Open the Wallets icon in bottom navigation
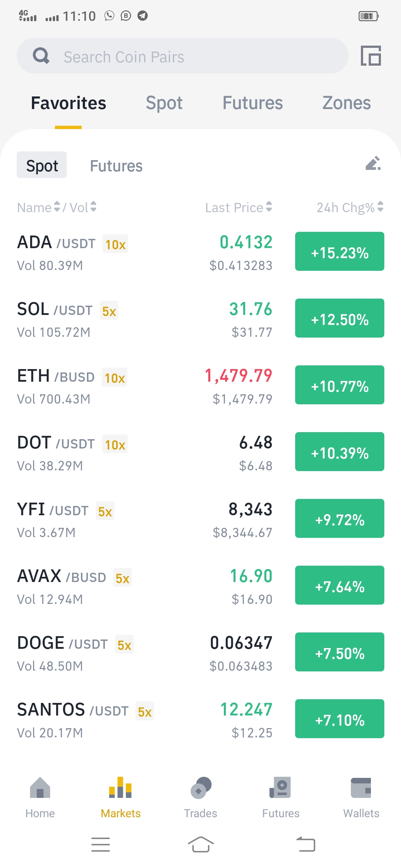The image size is (401, 868). (361, 788)
